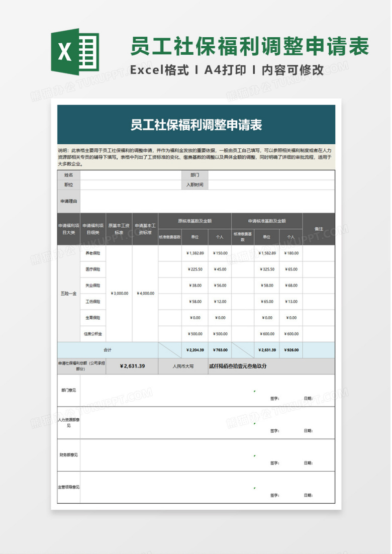Click 单位 subheader under 原核准基数及金额
The image size is (392, 554).
coord(195,237)
